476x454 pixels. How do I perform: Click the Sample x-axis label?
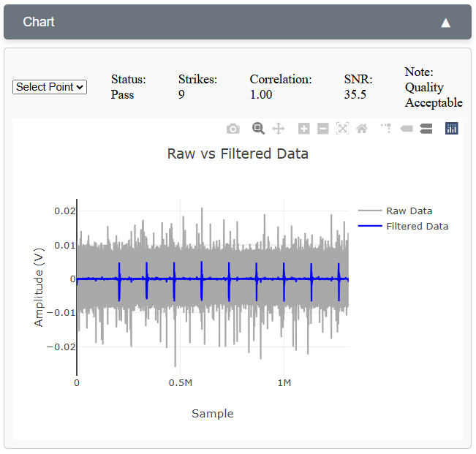coord(213,414)
